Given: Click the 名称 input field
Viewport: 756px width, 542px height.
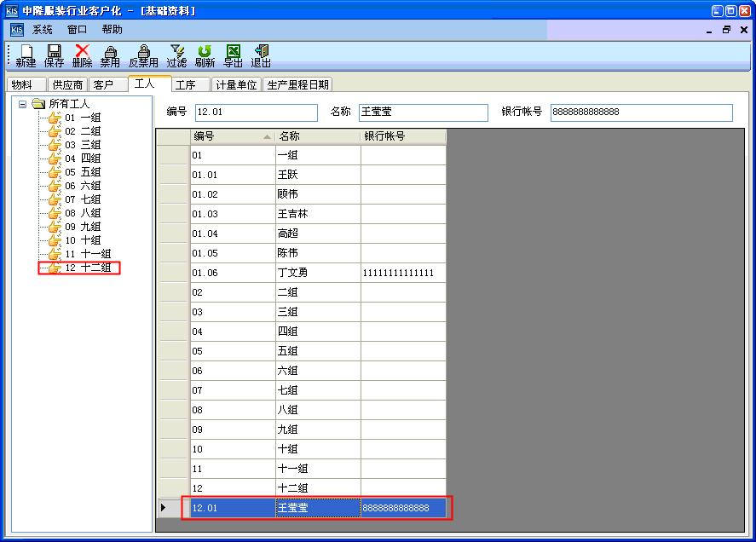Looking at the screenshot, I should (x=423, y=112).
